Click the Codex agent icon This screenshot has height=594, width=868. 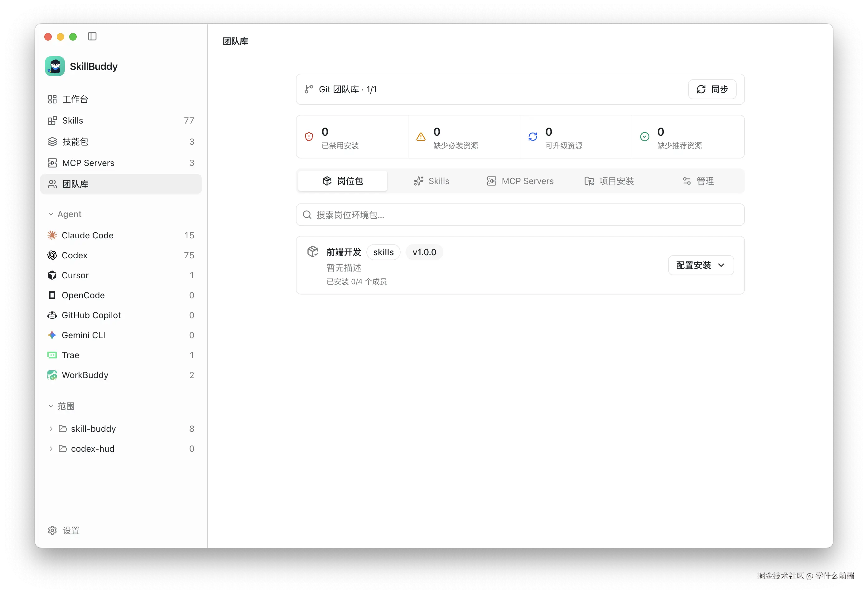point(52,255)
